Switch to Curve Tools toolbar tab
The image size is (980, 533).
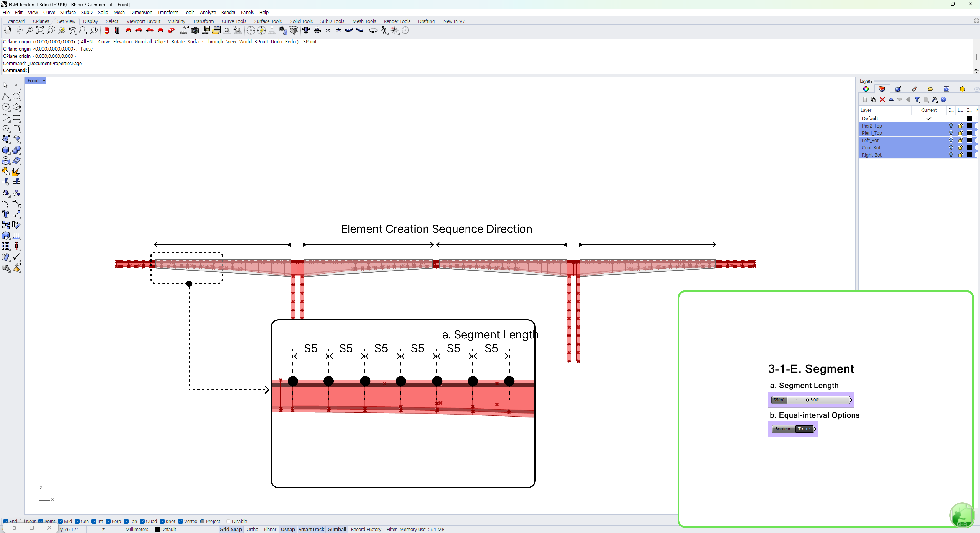[234, 21]
